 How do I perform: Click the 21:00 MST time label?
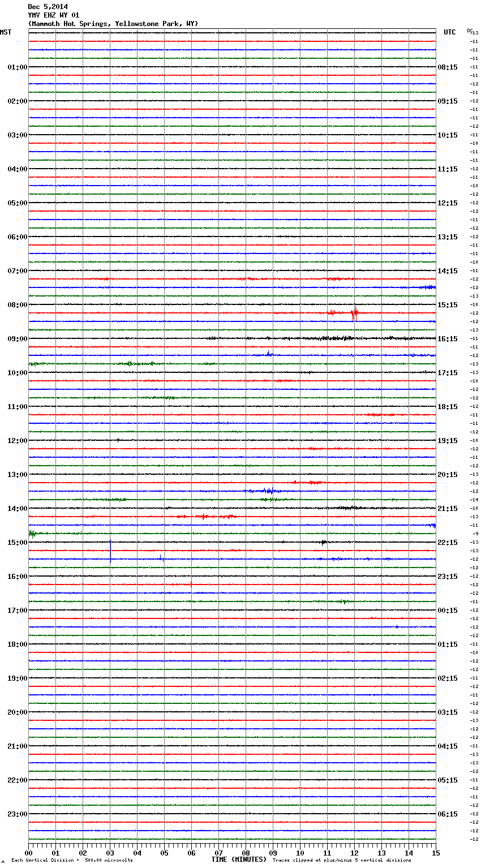coord(18,746)
